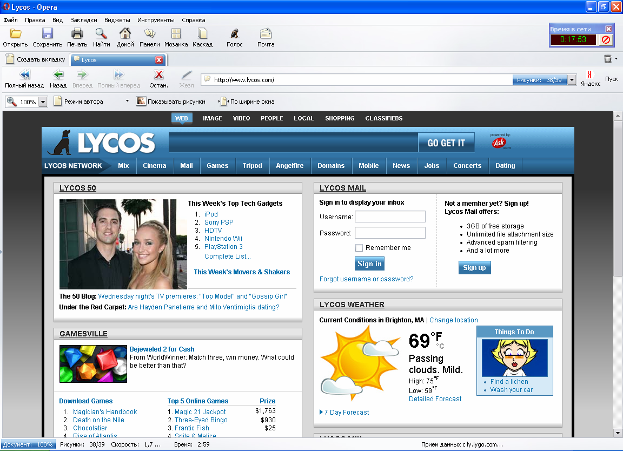Click the Change location weather link

454,320
